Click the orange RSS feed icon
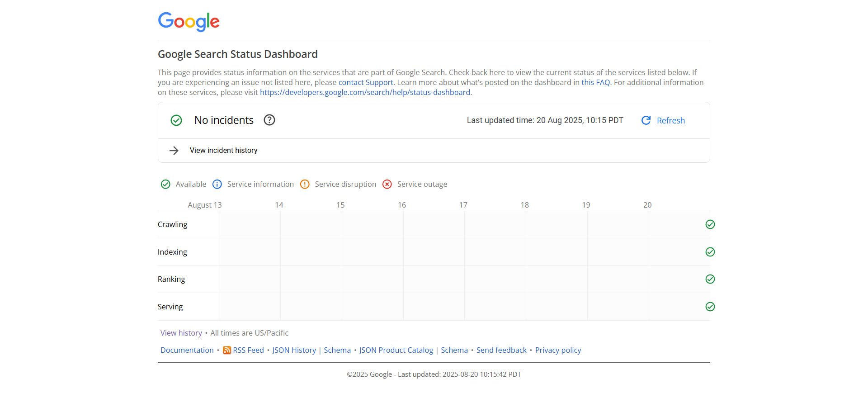 tap(227, 350)
